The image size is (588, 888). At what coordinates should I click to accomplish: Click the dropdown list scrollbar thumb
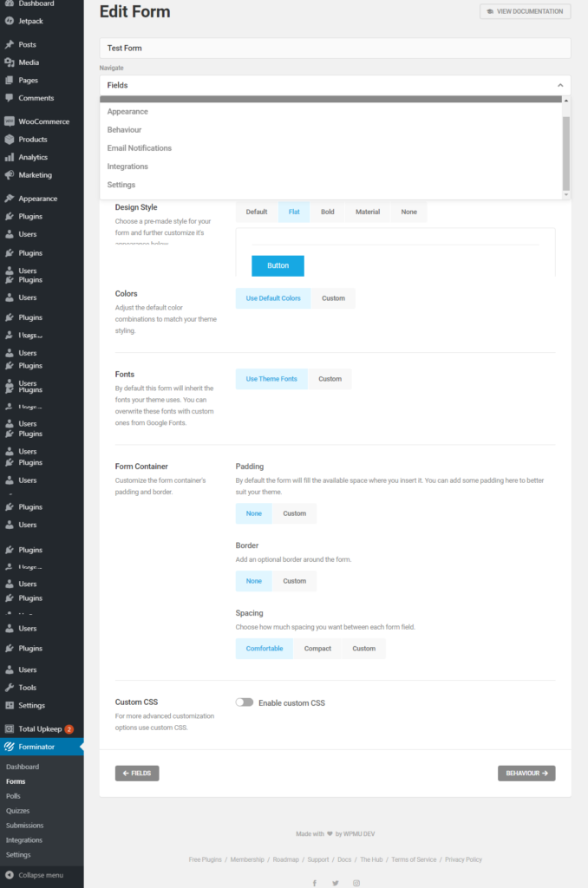(x=566, y=153)
